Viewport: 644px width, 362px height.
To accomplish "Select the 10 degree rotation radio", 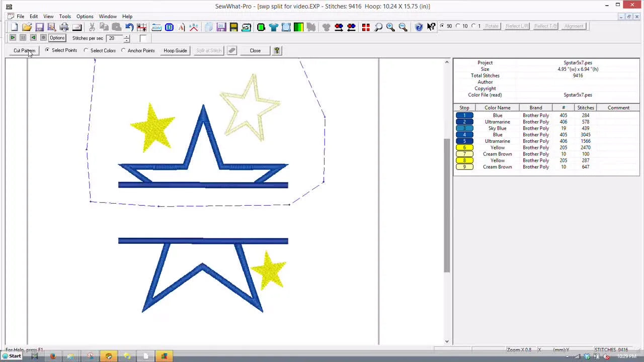I will [458, 26].
